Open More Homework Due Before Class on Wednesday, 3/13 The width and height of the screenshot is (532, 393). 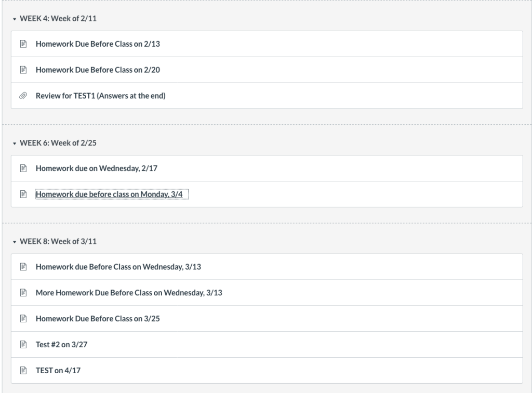pos(129,293)
